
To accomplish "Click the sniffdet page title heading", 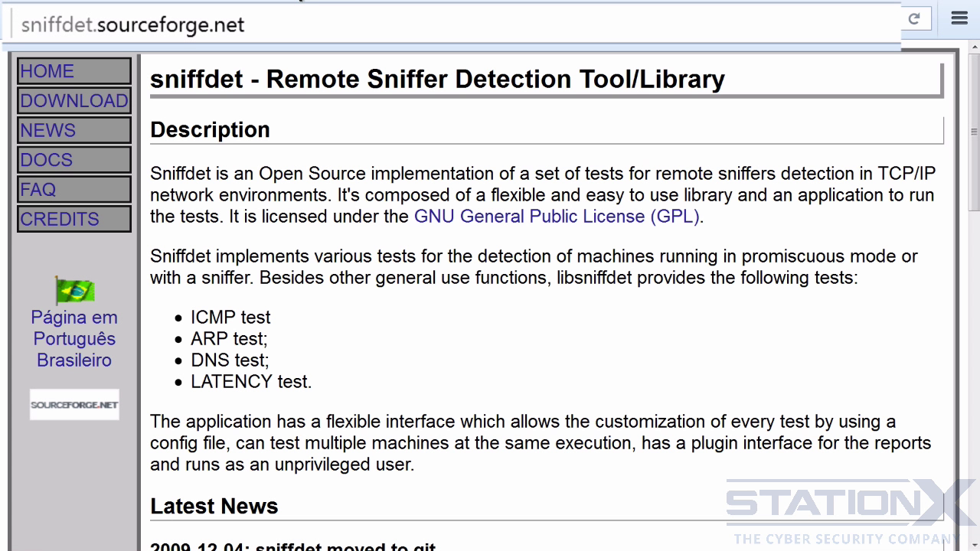I will pos(437,79).
